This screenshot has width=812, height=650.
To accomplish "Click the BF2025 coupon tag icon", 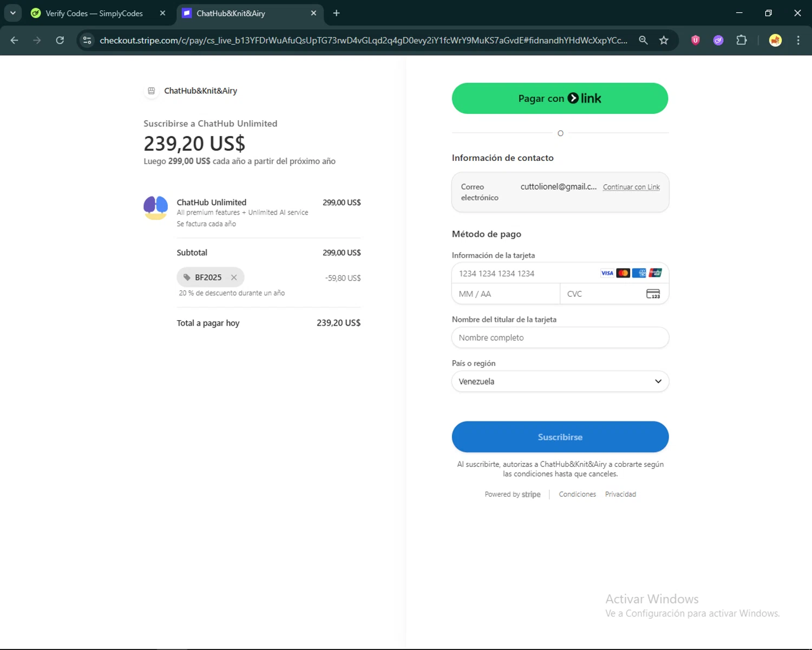I will pos(187,277).
